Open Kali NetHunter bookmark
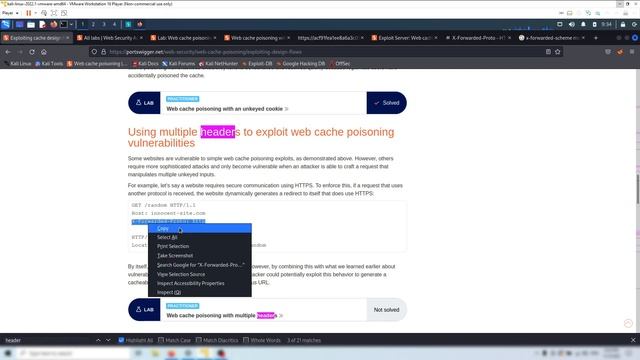 click(x=218, y=64)
